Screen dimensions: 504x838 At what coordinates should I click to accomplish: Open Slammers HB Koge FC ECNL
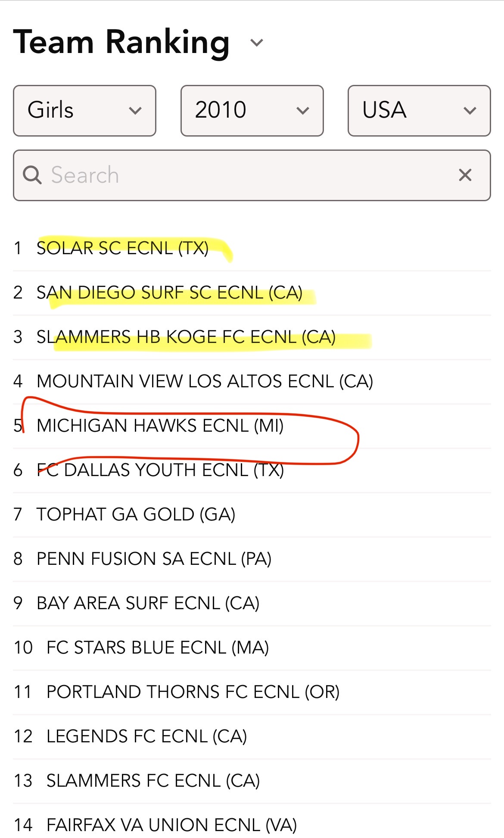(186, 337)
